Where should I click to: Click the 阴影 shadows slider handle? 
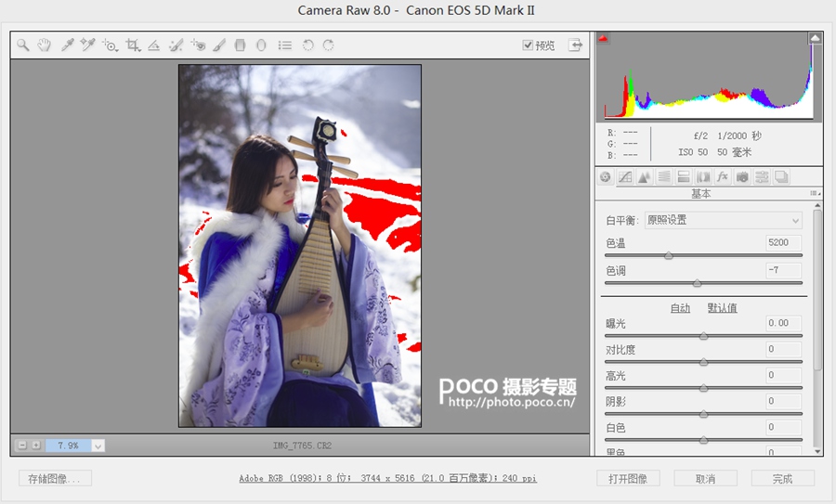pos(704,414)
